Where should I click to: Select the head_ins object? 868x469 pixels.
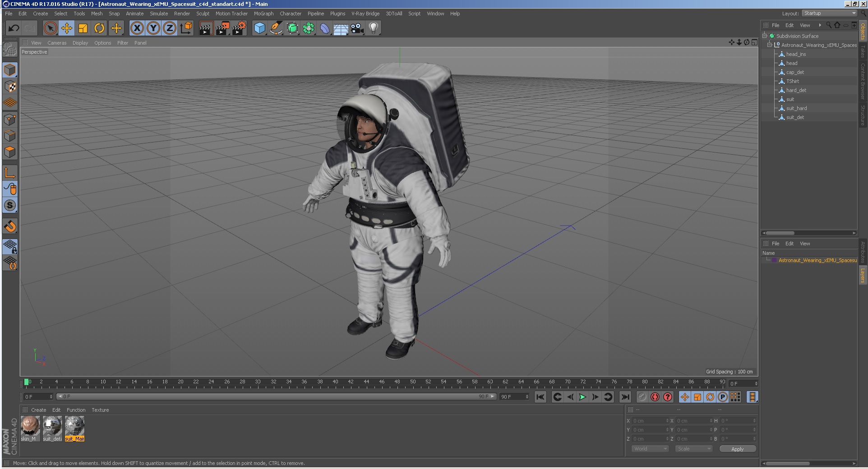(x=796, y=54)
